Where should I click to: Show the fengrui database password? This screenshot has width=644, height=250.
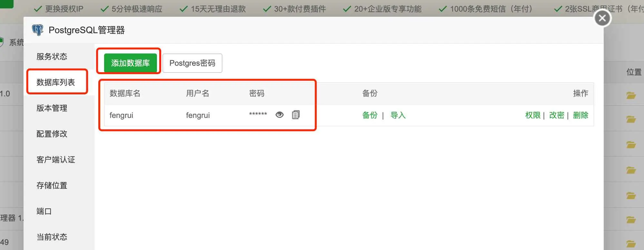(x=279, y=115)
